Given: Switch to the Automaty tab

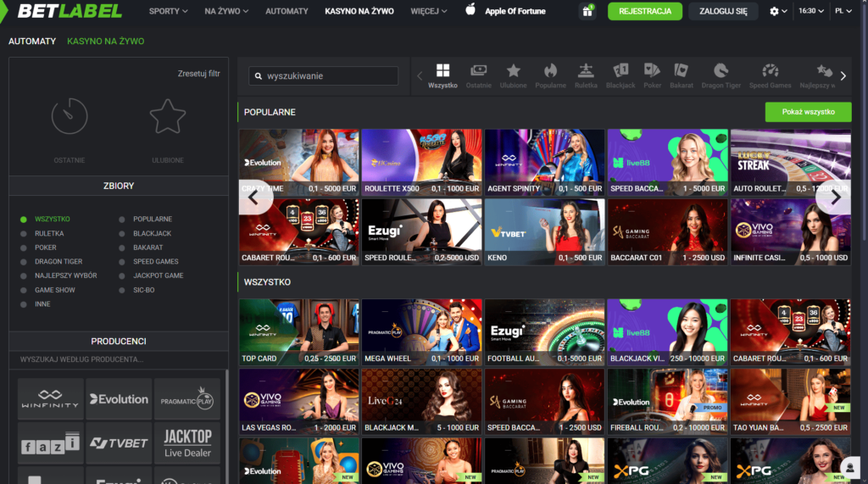Looking at the screenshot, I should (x=32, y=41).
